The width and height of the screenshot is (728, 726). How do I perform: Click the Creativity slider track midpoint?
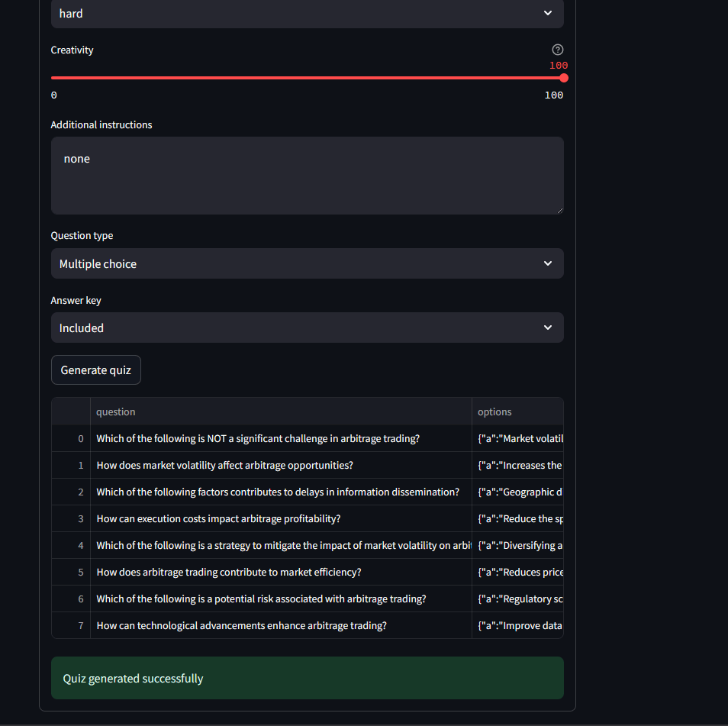[308, 78]
